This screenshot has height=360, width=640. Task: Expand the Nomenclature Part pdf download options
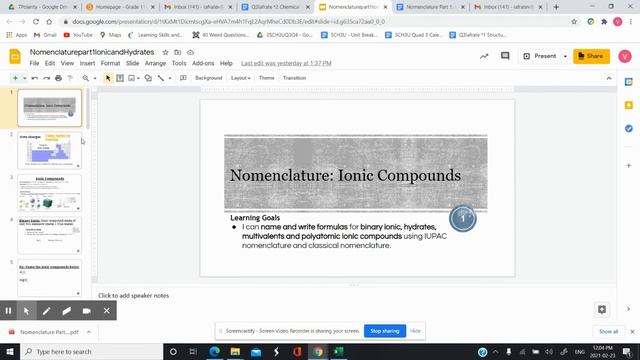pos(89,332)
